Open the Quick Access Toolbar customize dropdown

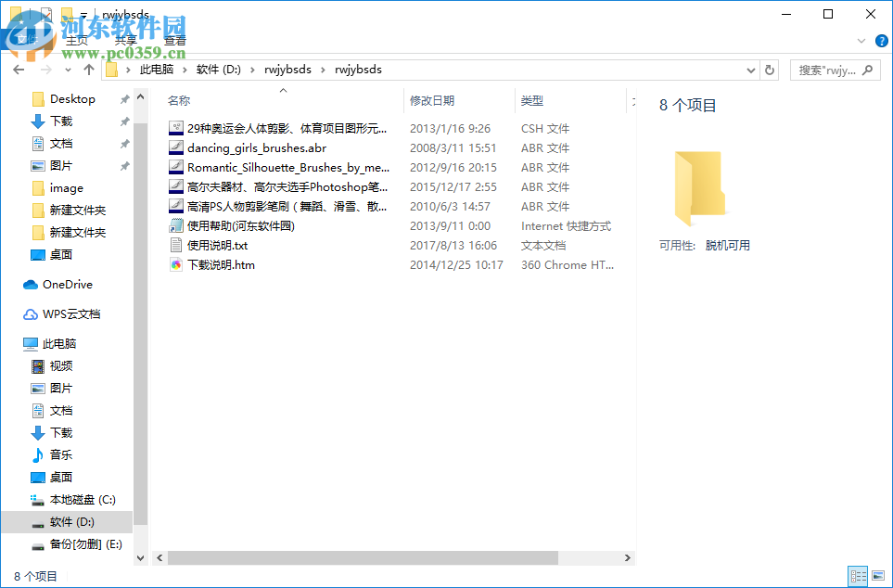[x=83, y=14]
